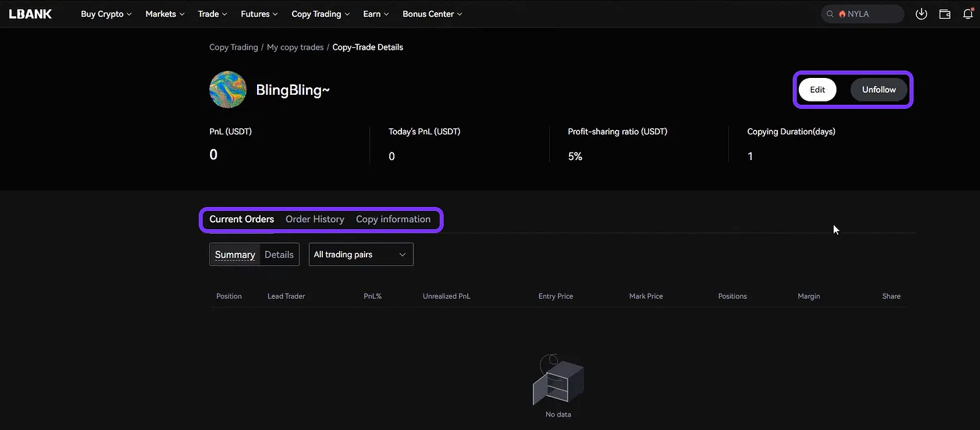
Task: Click the search magnifier icon
Action: 830,13
